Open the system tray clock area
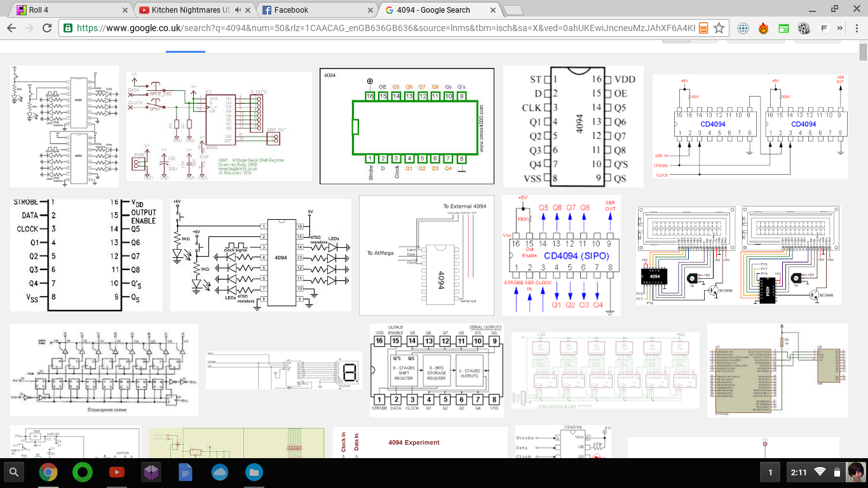868x488 pixels. click(x=799, y=472)
